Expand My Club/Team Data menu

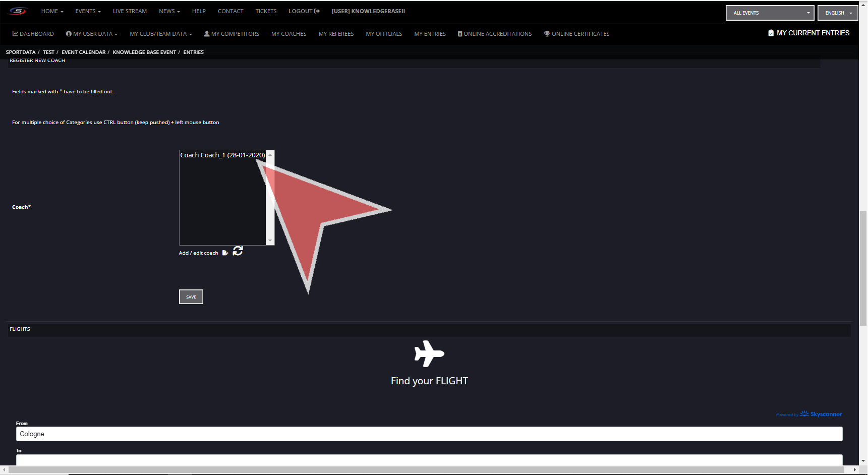tap(160, 34)
